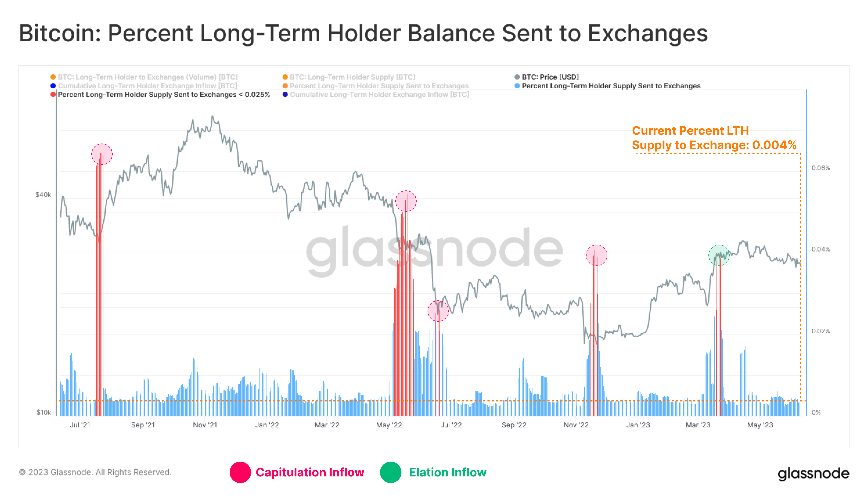Toggle the red '< 0.025%' legend series
This screenshot has width=868, height=500.
click(163, 94)
